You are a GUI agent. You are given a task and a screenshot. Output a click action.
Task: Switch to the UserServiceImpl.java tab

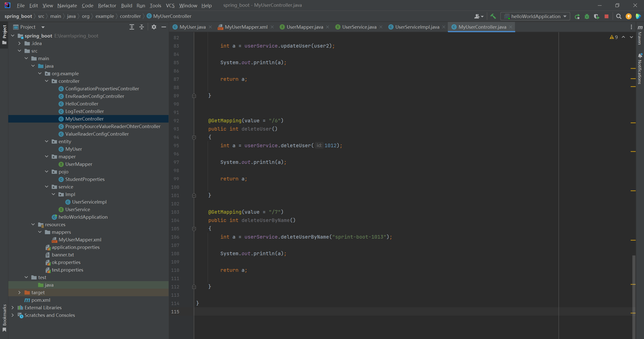417,27
